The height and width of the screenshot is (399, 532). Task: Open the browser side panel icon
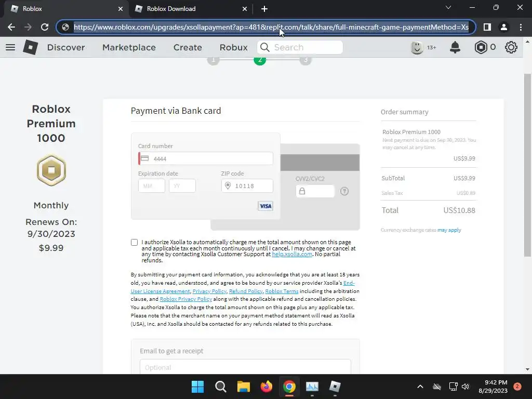pyautogui.click(x=487, y=27)
